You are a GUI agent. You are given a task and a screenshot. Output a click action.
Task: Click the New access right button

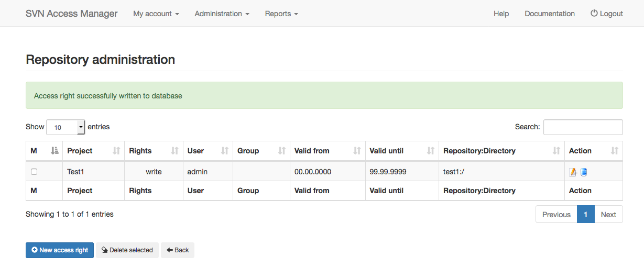pos(60,250)
